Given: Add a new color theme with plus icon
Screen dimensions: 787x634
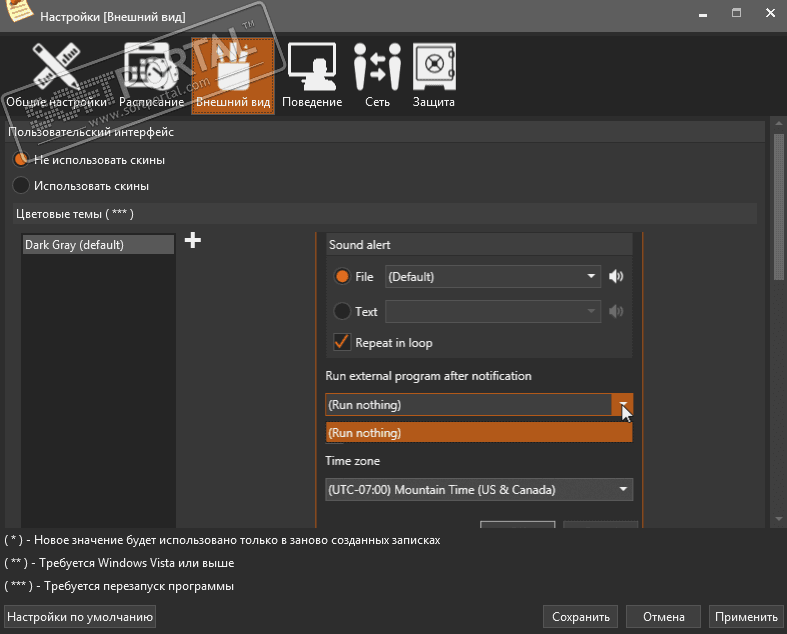Looking at the screenshot, I should (x=193, y=240).
